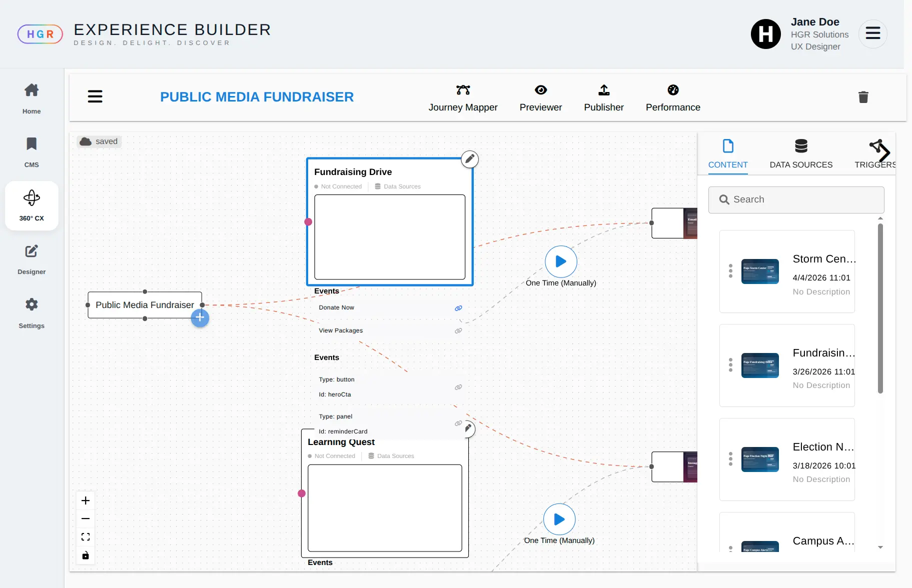The height and width of the screenshot is (588, 912).
Task: Click the content Search field
Action: [x=796, y=199]
